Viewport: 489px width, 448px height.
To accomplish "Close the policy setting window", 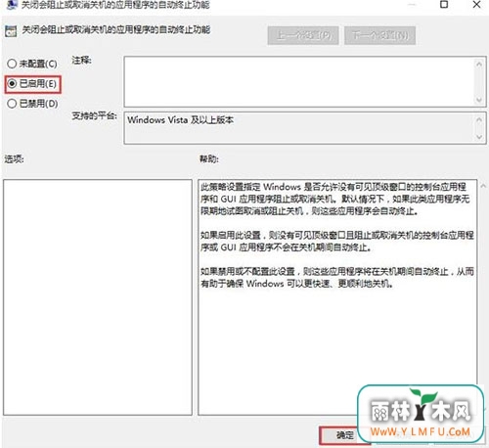I will click(x=476, y=5).
